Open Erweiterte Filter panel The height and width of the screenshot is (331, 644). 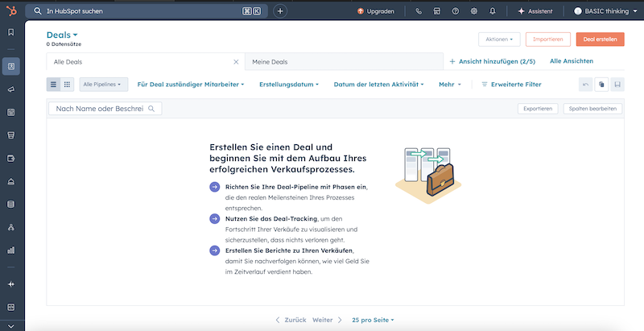tap(511, 85)
